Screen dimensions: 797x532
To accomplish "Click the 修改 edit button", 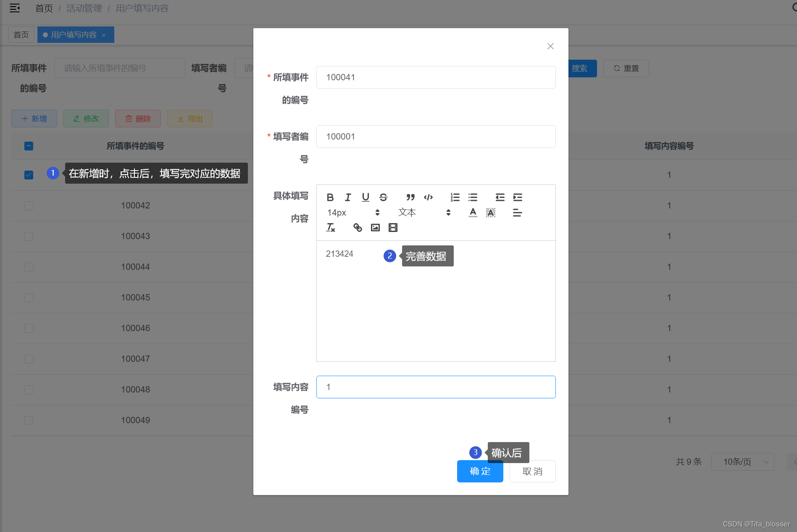I will point(86,119).
